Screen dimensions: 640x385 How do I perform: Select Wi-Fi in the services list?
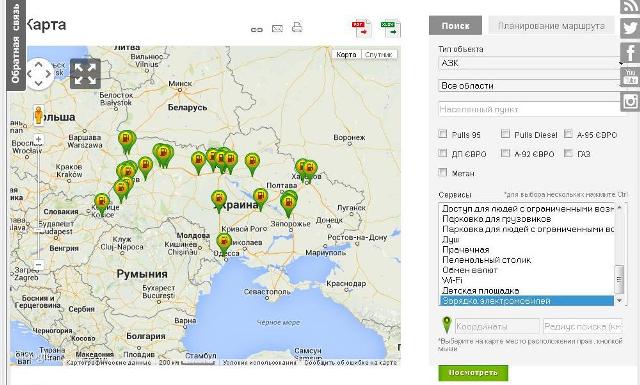[452, 280]
